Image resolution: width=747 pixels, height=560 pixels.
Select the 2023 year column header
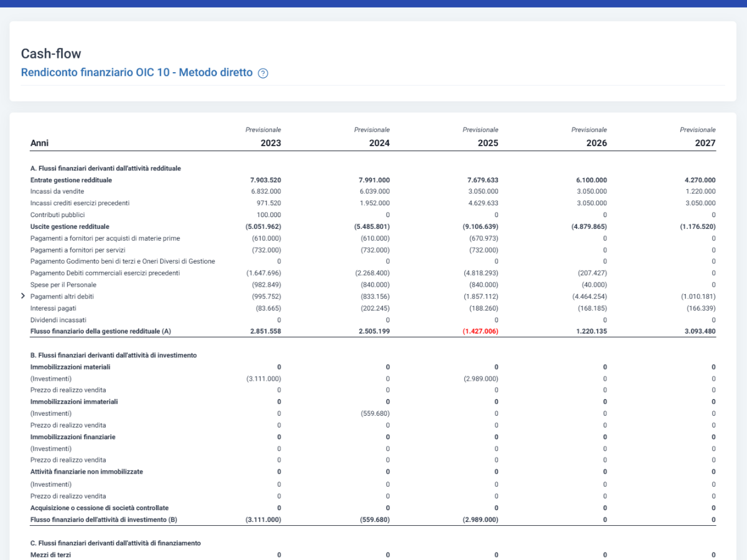coord(271,143)
